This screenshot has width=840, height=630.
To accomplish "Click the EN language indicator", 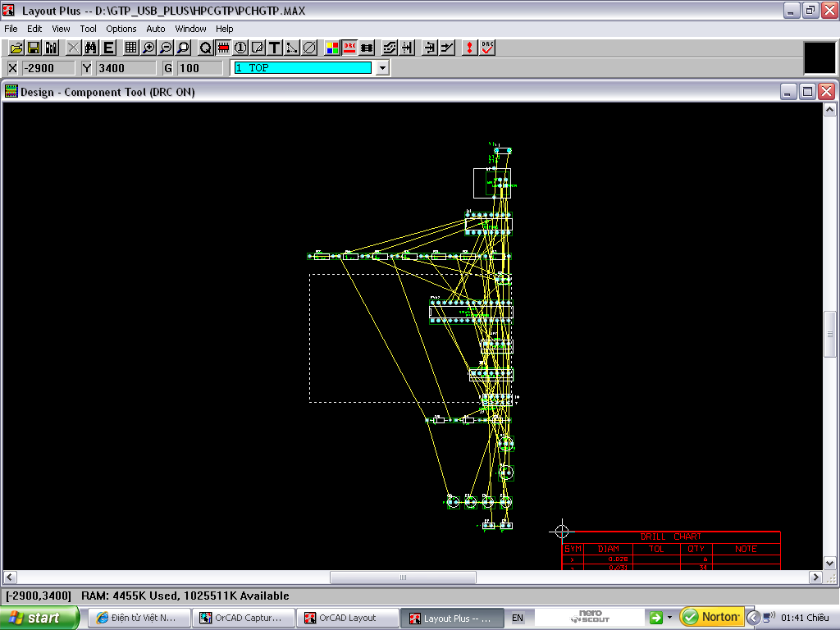I will pos(517,618).
